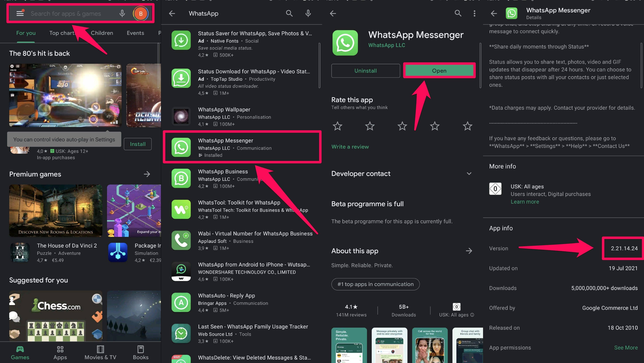Switch to the Top charts tab
This screenshot has height=363, width=644.
(x=63, y=33)
